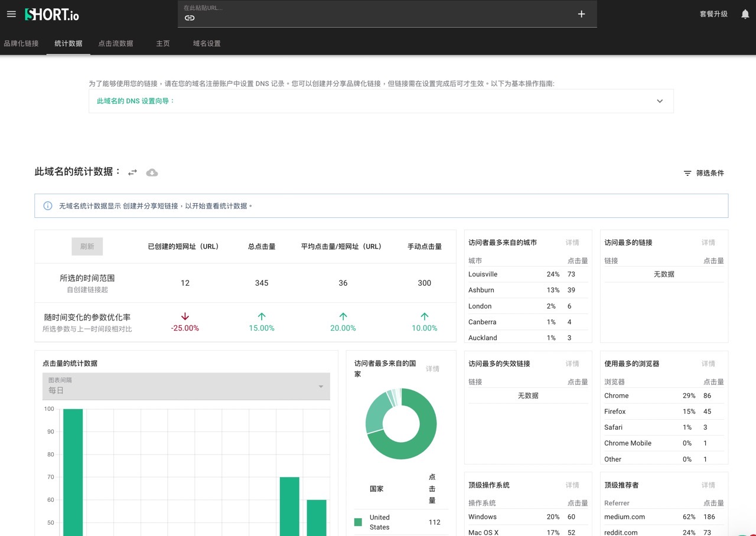The height and width of the screenshot is (536, 756).
Task: Click the filter conditions icon
Action: (x=687, y=173)
